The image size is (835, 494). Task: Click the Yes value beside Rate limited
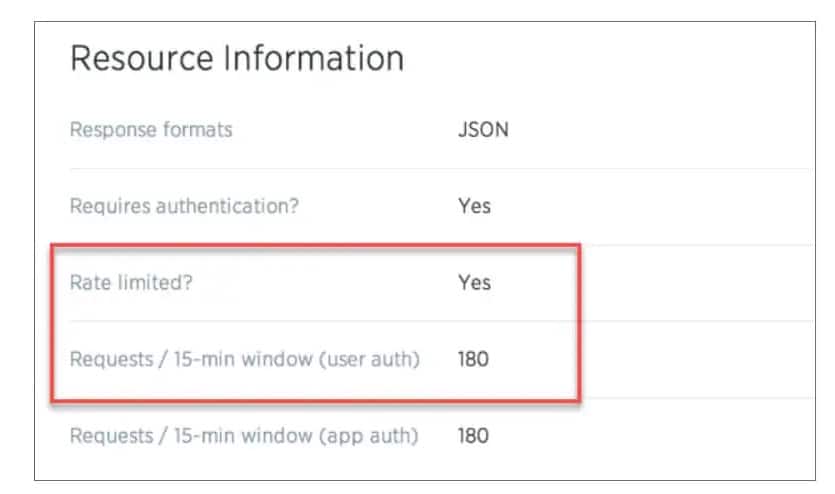pos(474,282)
